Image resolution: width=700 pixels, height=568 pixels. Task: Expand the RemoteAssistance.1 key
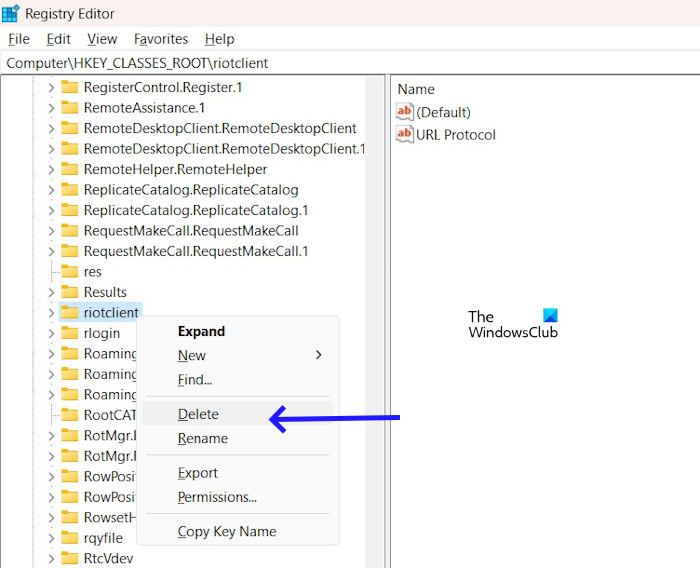51,108
